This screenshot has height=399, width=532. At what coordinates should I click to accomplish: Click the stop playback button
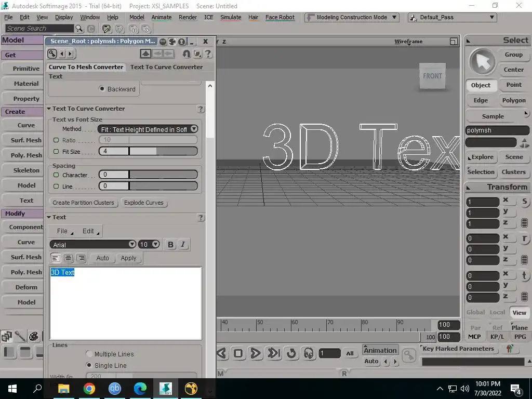[x=238, y=353]
